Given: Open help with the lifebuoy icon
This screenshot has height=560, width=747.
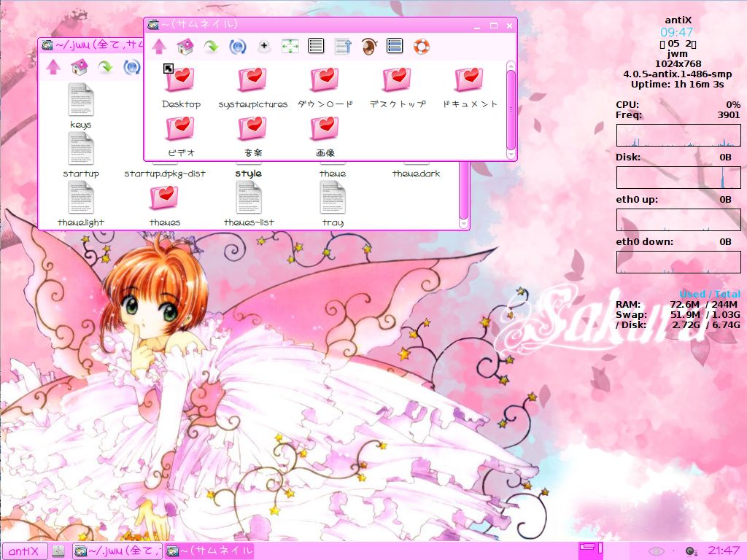Looking at the screenshot, I should pyautogui.click(x=421, y=47).
